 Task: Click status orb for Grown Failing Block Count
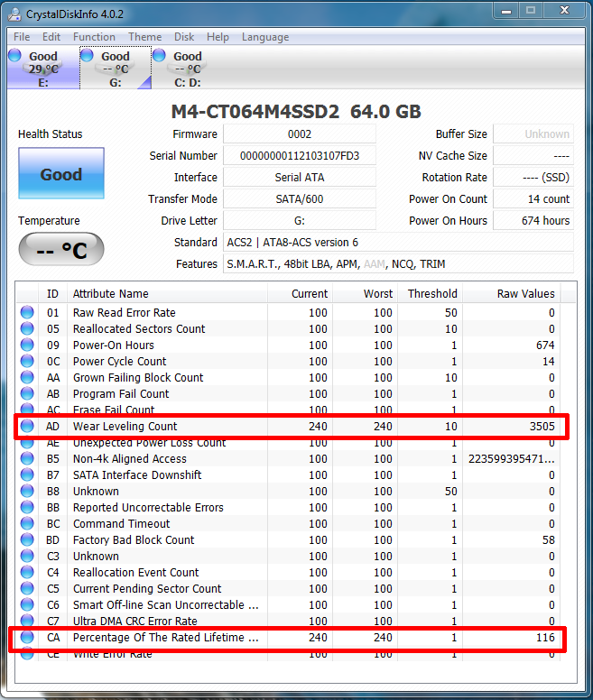[x=27, y=377]
